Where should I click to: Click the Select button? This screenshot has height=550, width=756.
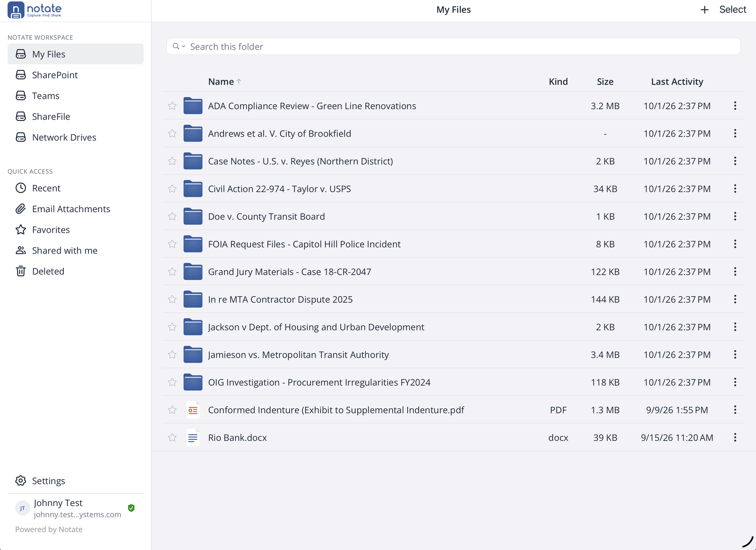coord(733,9)
